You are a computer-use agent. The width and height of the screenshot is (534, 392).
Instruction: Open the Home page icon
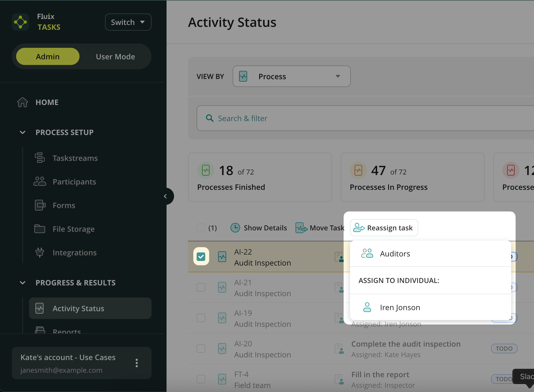tap(23, 102)
